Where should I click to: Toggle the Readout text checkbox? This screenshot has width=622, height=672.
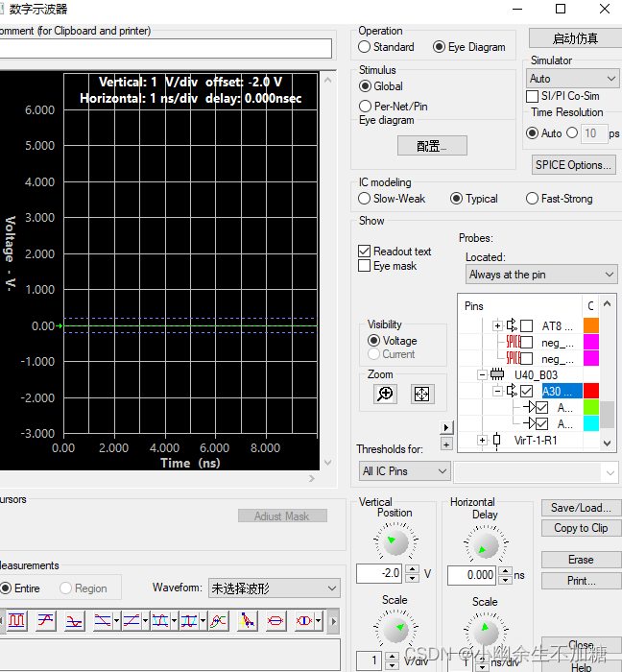click(x=364, y=252)
